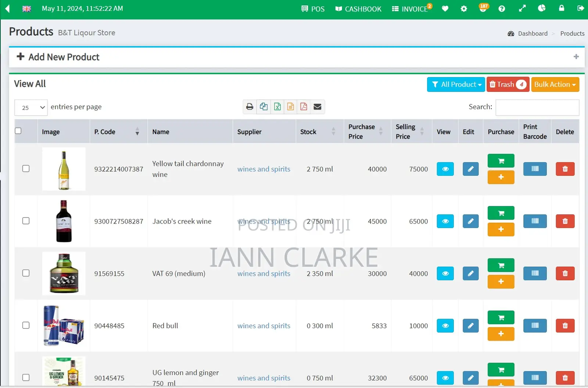
Task: Click the Add New Product heading
Action: (x=64, y=57)
